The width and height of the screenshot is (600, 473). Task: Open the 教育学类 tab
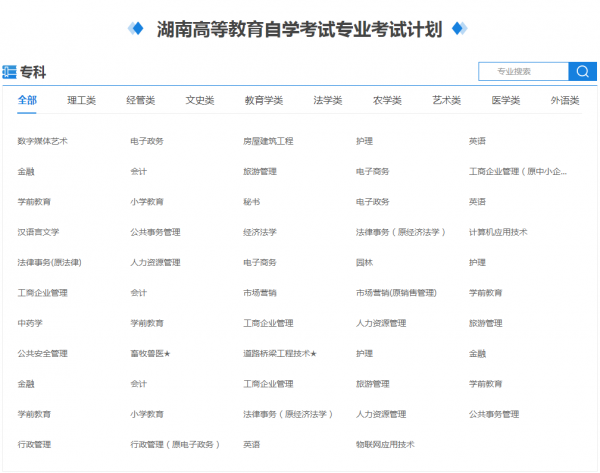point(264,101)
